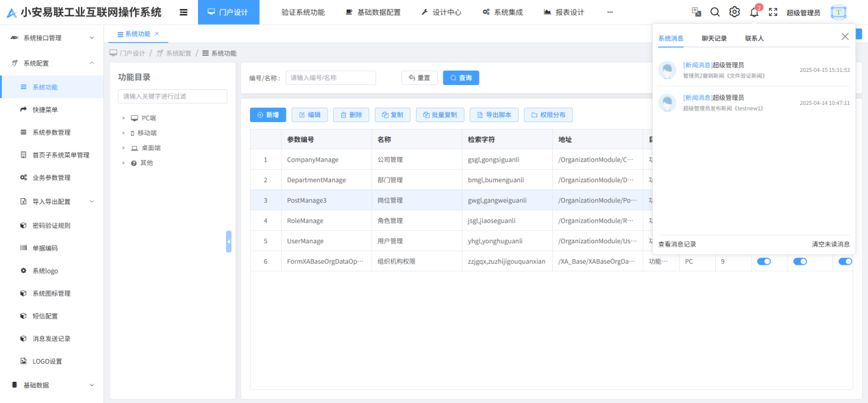Click the 导出脚本 button
The width and height of the screenshot is (868, 403).
(x=493, y=115)
